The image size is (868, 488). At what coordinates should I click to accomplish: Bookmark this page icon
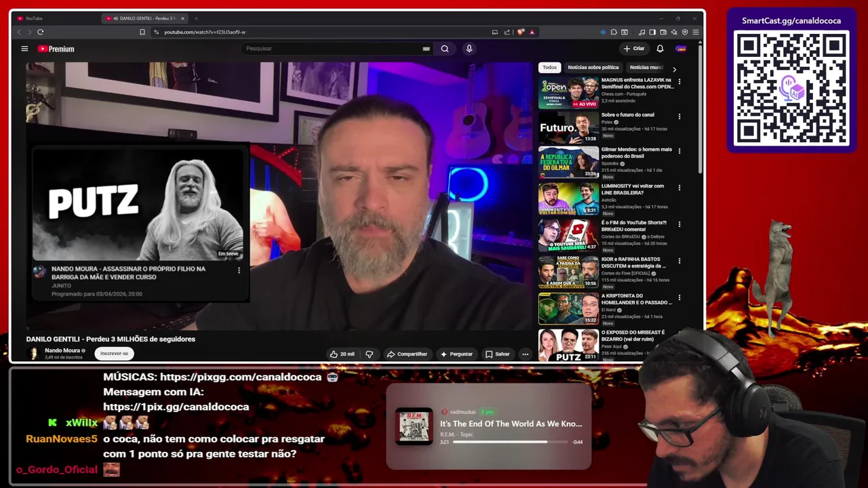tap(142, 32)
